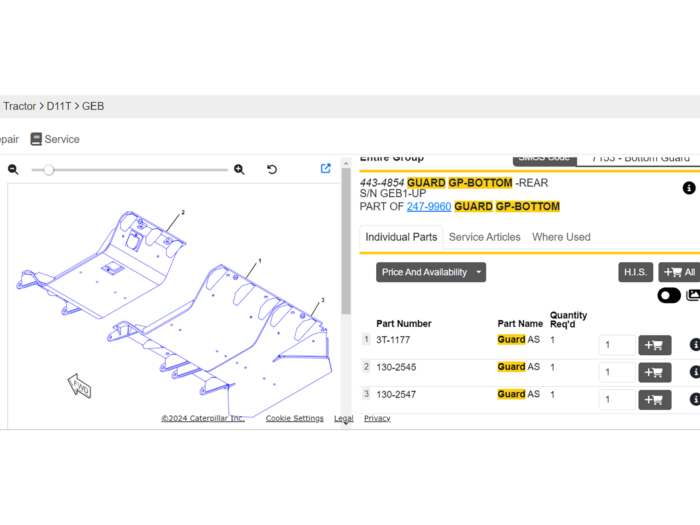Show info for part 3T-1177
The image size is (700, 525).
pos(695,345)
